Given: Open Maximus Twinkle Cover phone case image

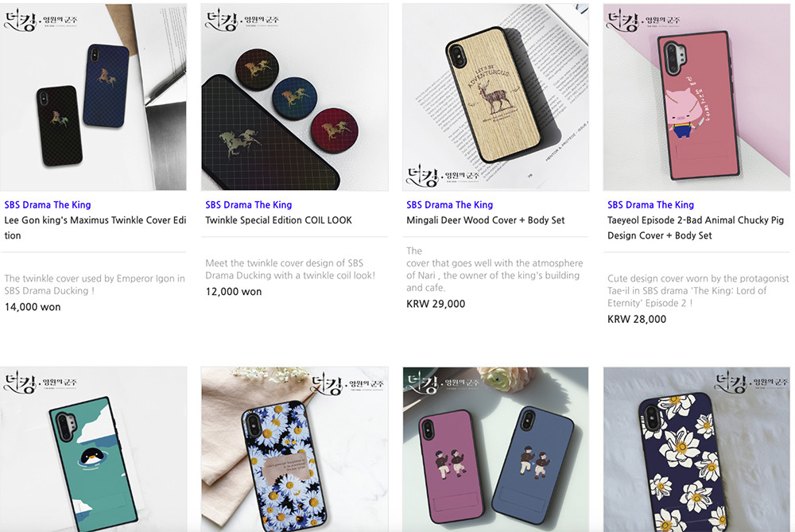Looking at the screenshot, I should click(93, 97).
